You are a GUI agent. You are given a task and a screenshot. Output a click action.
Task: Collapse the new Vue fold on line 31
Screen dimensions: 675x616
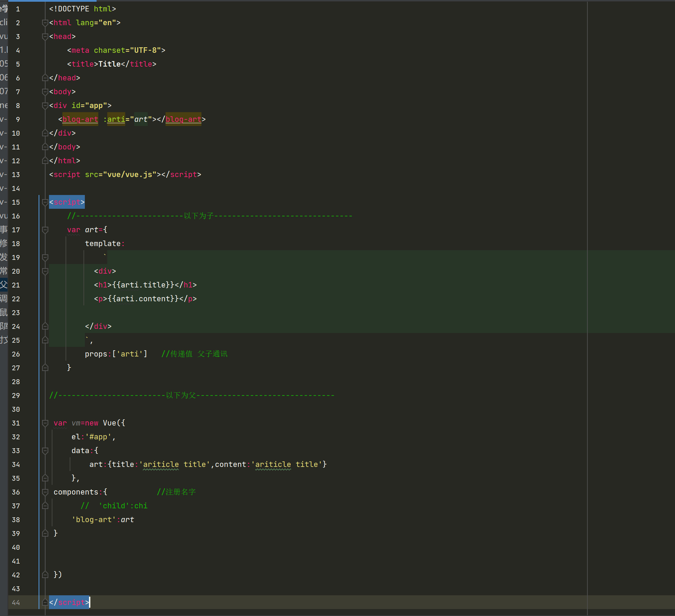[45, 423]
